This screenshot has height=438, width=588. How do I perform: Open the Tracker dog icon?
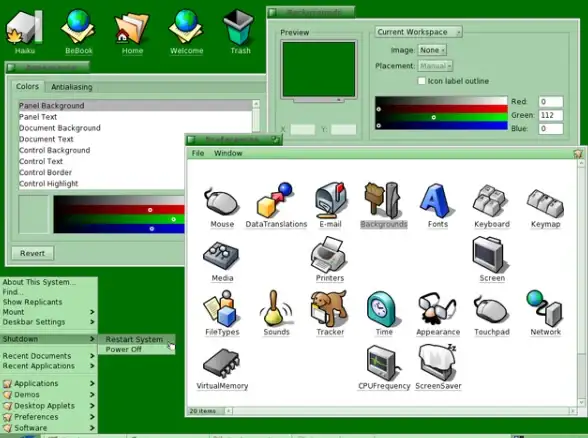click(329, 309)
